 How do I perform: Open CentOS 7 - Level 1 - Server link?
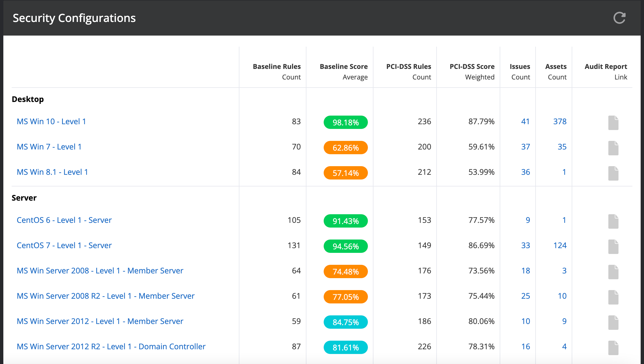[64, 245]
